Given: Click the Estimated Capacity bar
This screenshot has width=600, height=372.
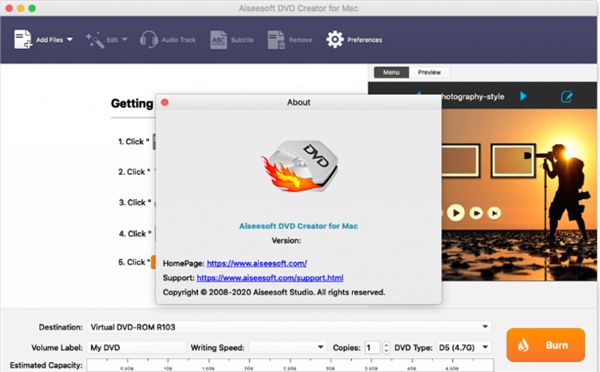Looking at the screenshot, I should tap(290, 365).
